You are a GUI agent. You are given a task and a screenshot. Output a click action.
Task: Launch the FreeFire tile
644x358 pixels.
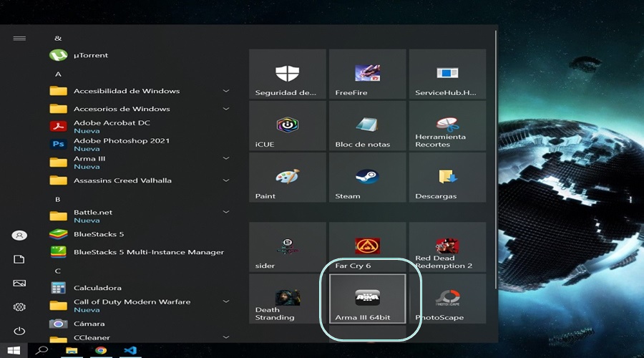[x=368, y=74]
